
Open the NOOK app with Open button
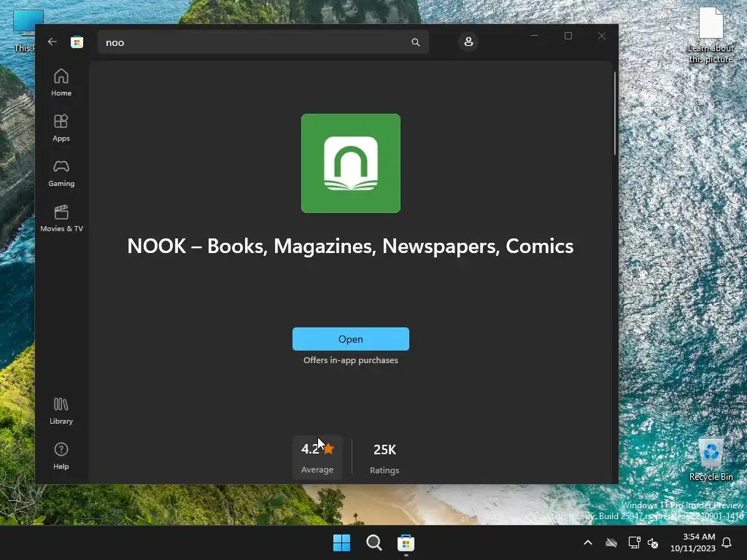[x=351, y=339]
